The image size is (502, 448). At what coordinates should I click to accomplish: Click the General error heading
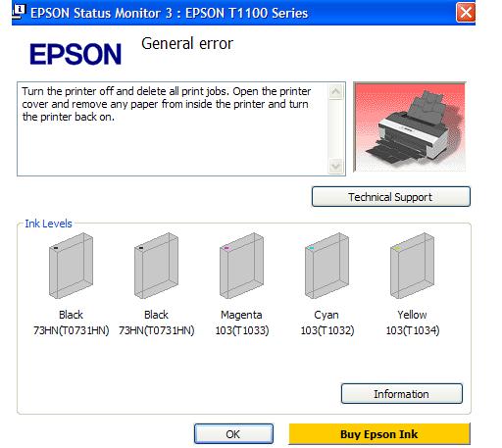187,43
